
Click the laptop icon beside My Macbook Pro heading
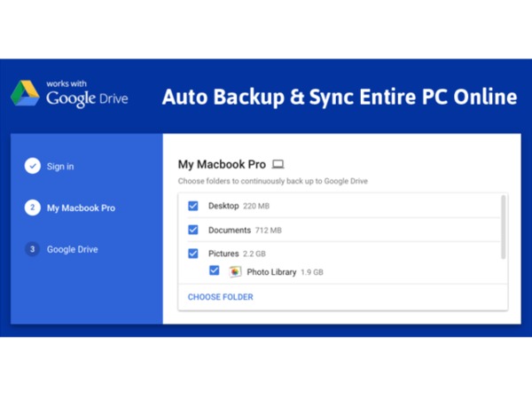[x=278, y=164]
